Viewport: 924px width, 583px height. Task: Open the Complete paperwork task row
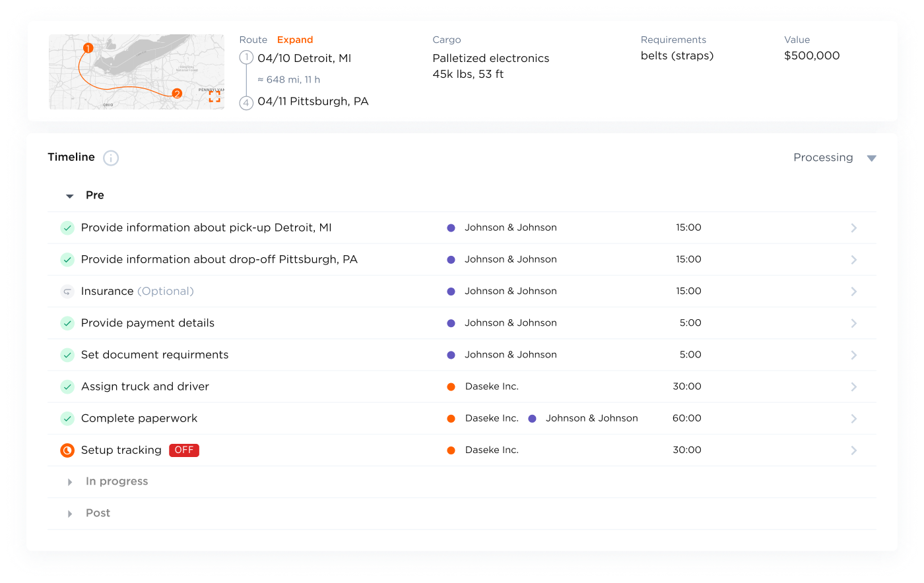(853, 419)
